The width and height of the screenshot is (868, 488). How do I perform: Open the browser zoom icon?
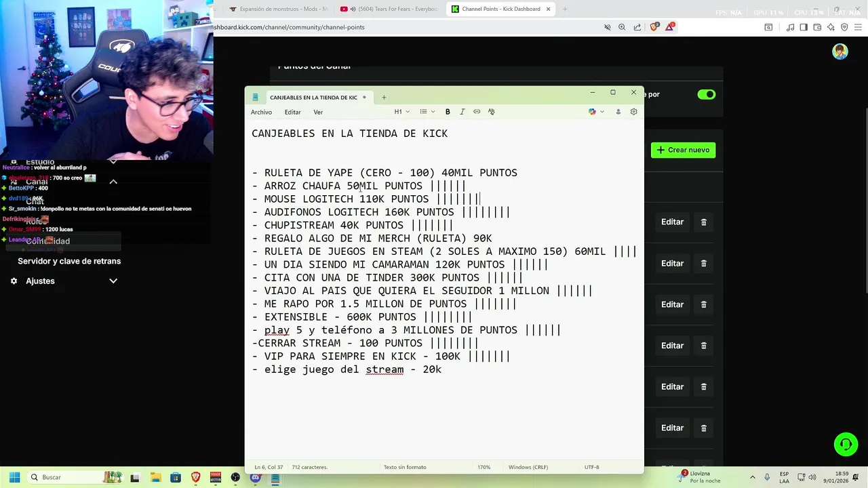[622, 27]
